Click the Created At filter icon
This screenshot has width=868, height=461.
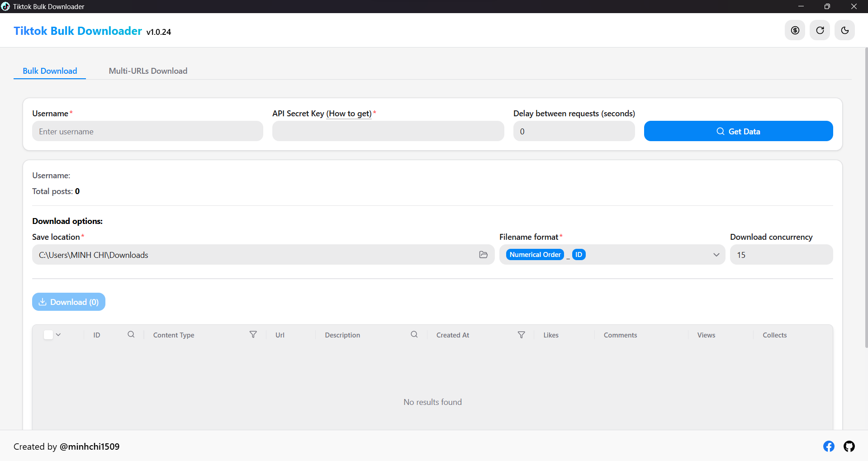[x=522, y=334]
